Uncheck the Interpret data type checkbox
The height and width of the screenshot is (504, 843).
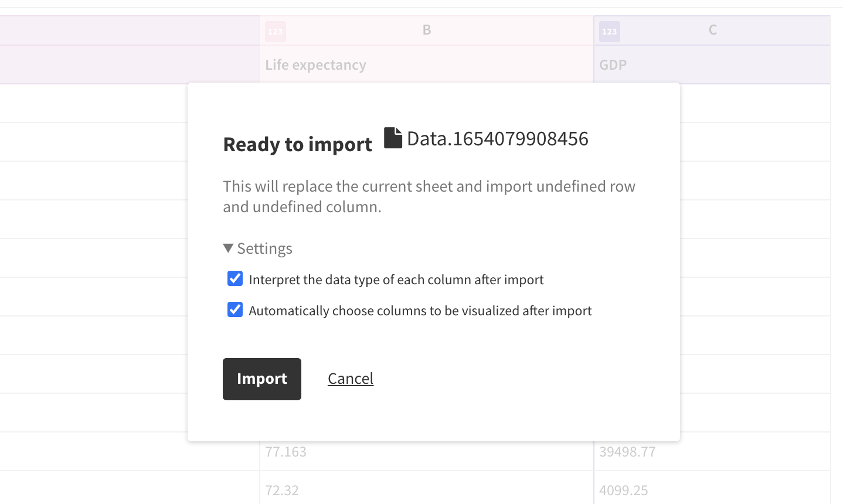tap(235, 279)
